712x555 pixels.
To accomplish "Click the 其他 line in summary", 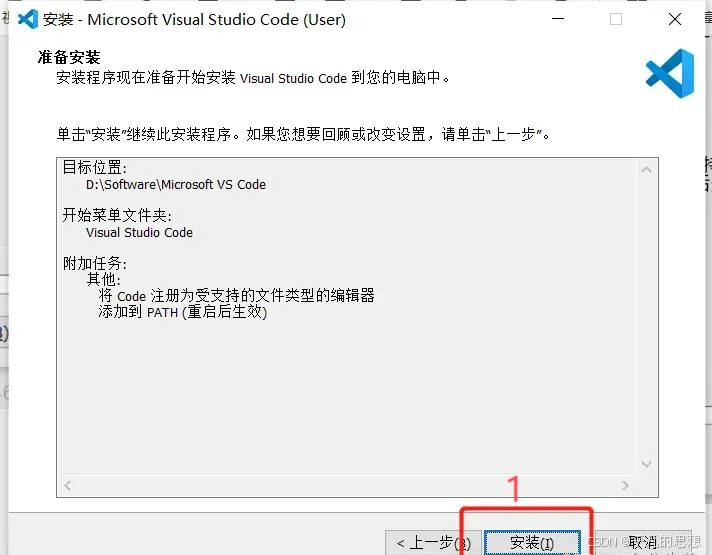I will point(104,279).
